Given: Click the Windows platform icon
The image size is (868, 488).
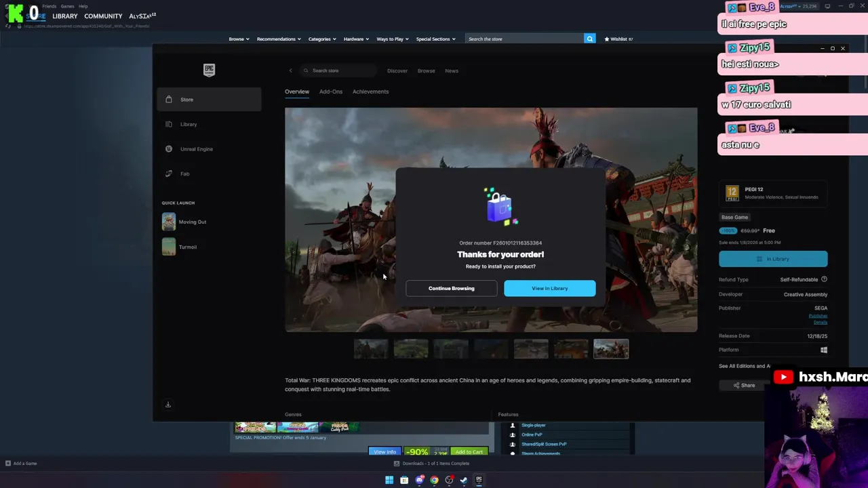Looking at the screenshot, I should click(x=824, y=350).
